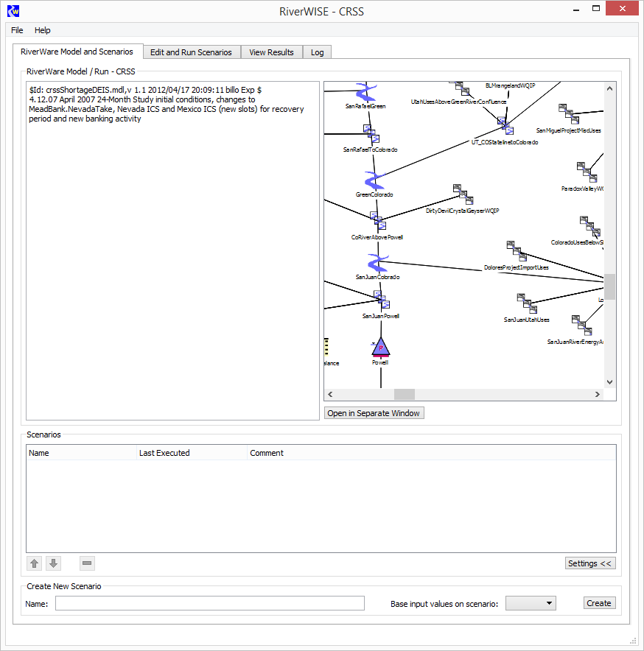Select the ParadoxValley water user icon
The height and width of the screenshot is (651, 644).
coord(587,172)
